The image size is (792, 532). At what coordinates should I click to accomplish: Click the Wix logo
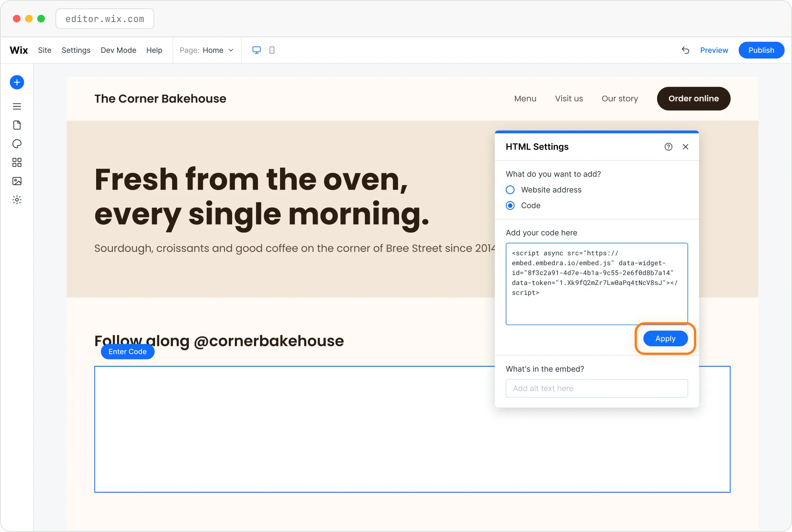pyautogui.click(x=19, y=50)
